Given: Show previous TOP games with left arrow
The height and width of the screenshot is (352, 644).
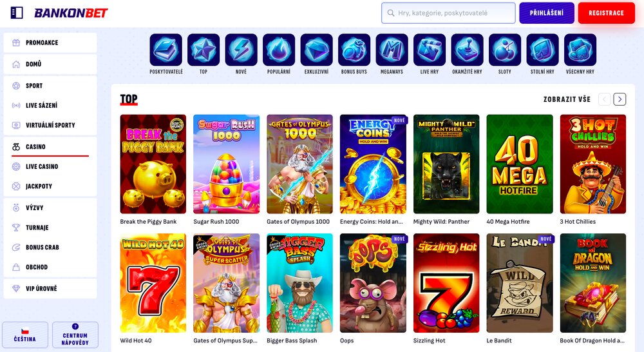Looking at the screenshot, I should 605,99.
